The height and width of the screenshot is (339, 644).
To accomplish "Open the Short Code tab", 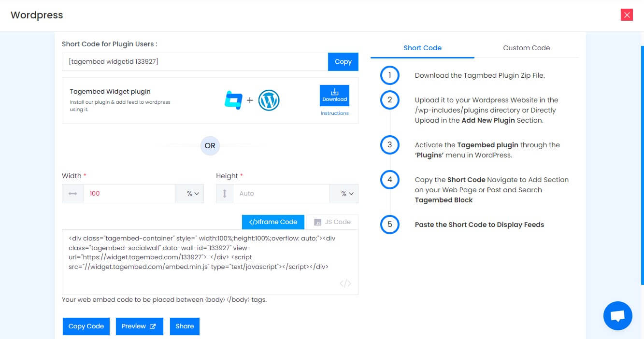I will [422, 47].
